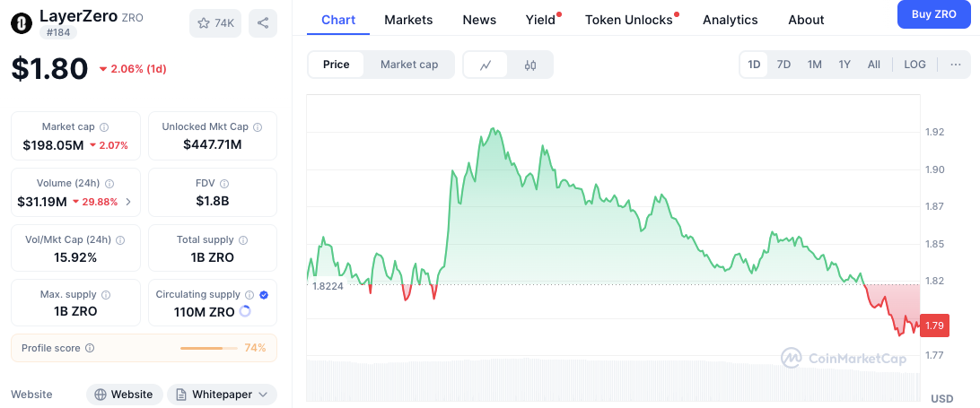
Task: Open the Website link
Action: (126, 395)
